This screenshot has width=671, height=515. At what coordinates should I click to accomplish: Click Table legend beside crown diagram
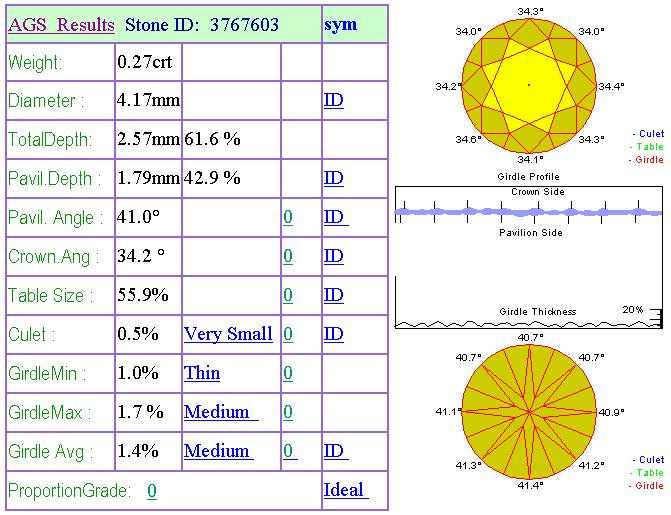click(647, 146)
